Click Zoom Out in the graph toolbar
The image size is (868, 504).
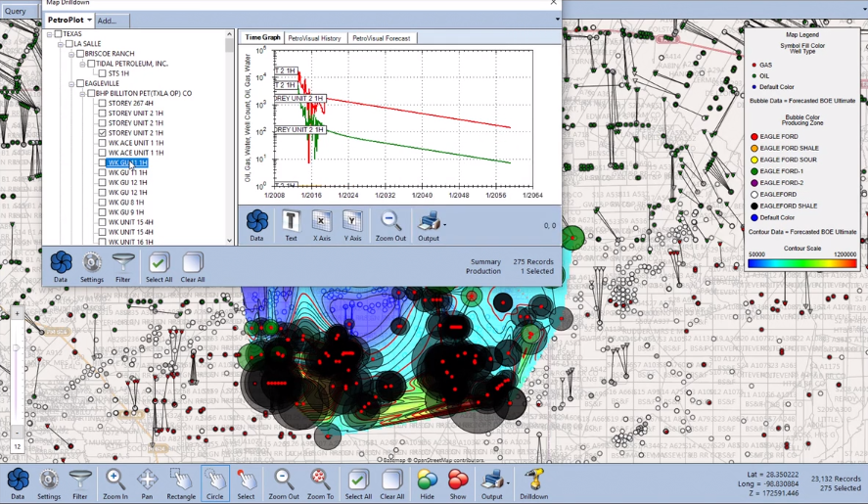pyautogui.click(x=390, y=223)
